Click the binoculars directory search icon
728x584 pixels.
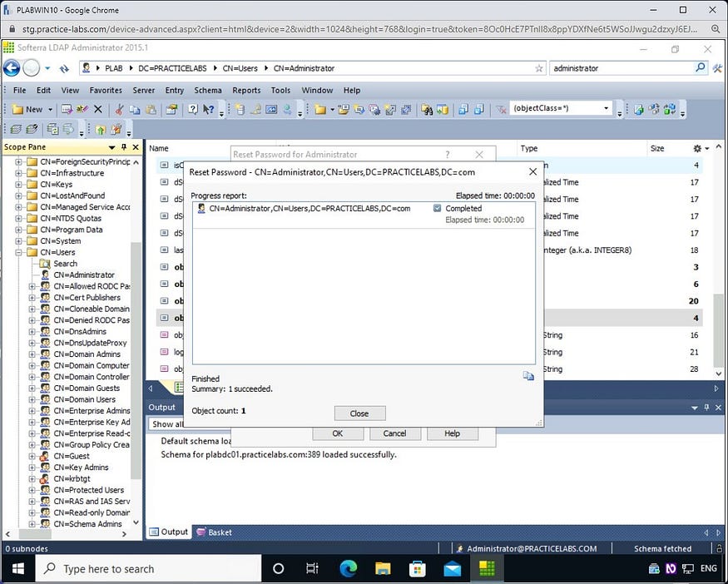[427, 109]
